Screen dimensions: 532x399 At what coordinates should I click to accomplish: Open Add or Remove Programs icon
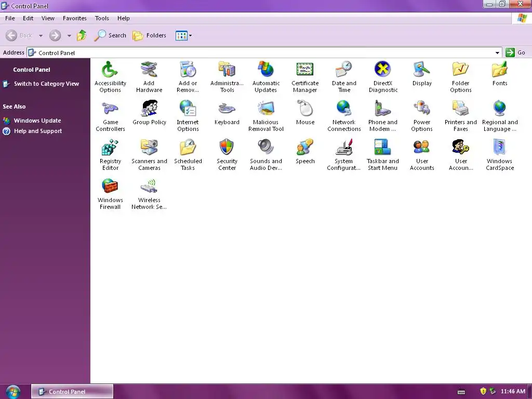click(x=188, y=77)
